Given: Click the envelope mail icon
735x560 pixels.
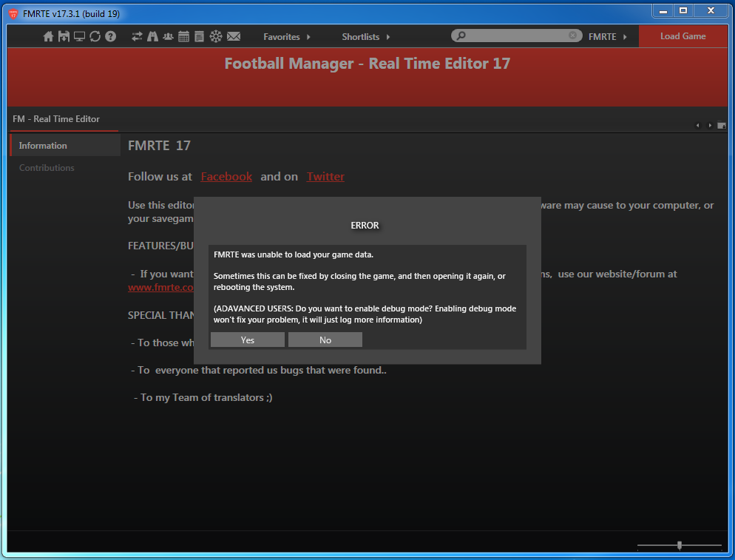Looking at the screenshot, I should [234, 36].
